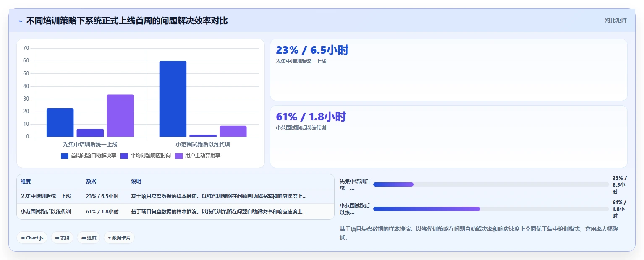This screenshot has height=260, width=644.
Task: Click table cell 23% / 6.5小时
Action: (102, 196)
